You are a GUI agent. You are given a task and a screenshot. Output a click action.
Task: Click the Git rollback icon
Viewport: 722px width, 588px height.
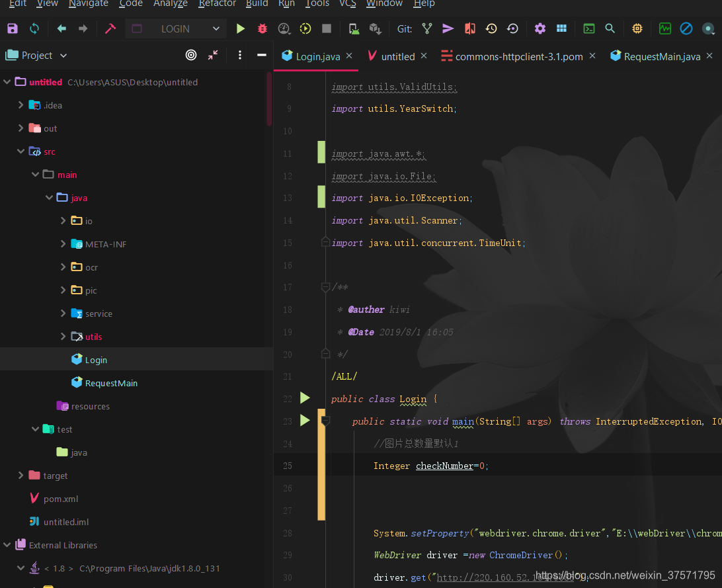(x=512, y=28)
